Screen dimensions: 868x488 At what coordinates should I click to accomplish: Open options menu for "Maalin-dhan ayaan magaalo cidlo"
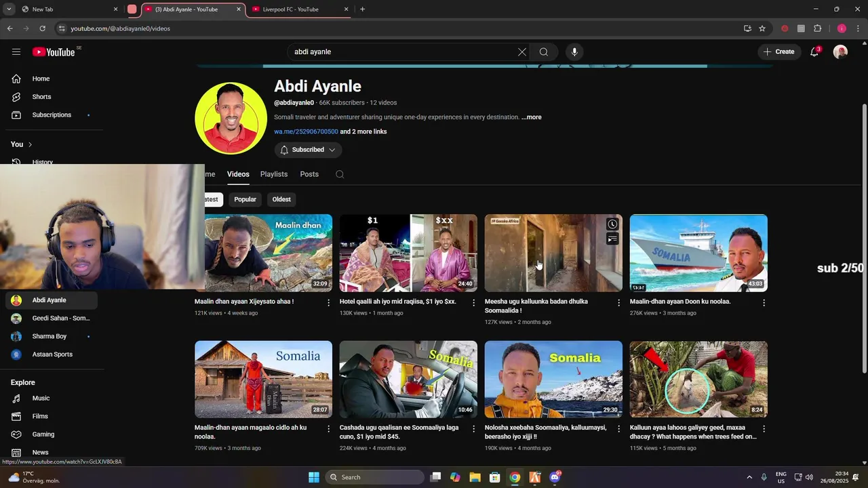tap(329, 428)
